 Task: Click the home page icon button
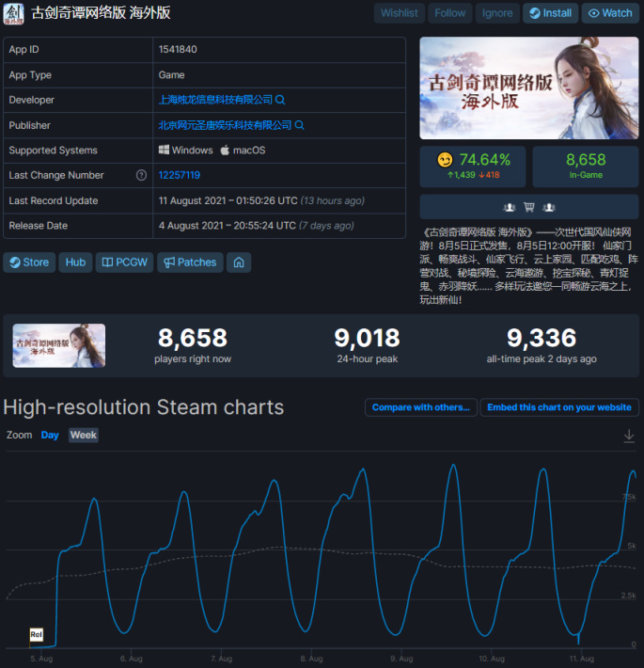tap(239, 262)
